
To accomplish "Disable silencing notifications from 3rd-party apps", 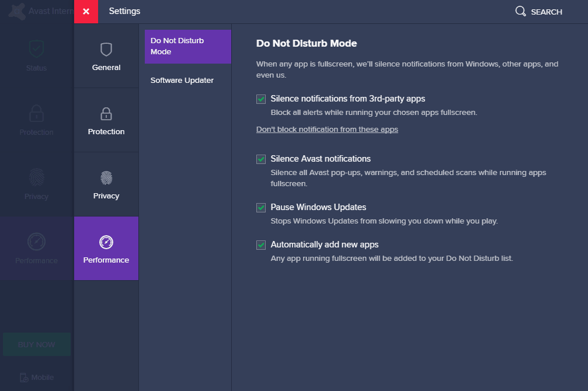I will click(260, 99).
